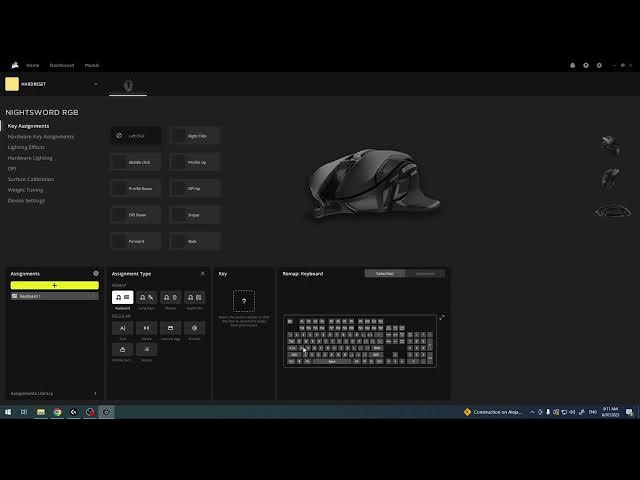The width and height of the screenshot is (640, 480).
Task: Click the large Nightsword mouse image
Action: (373, 184)
